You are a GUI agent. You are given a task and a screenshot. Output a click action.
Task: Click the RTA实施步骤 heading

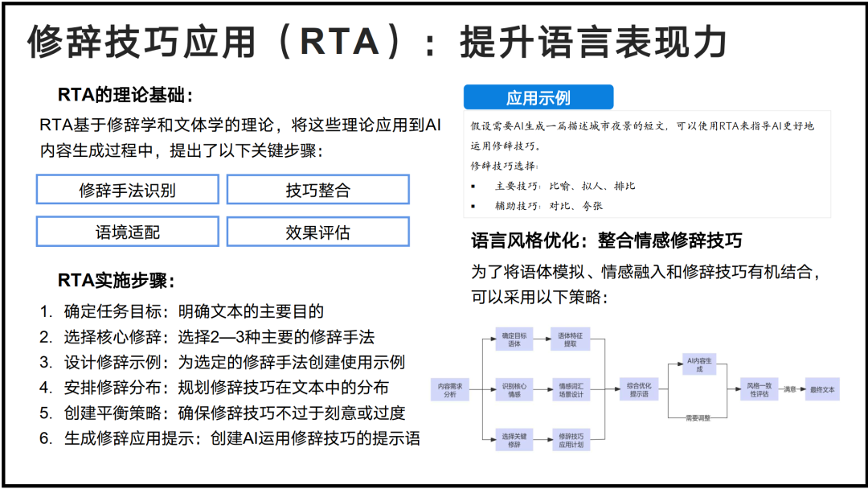pyautogui.click(x=117, y=281)
